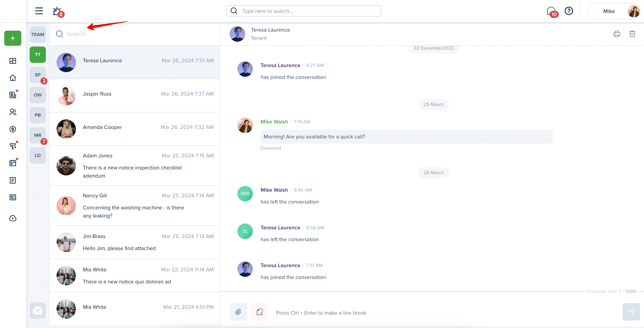Open Mia White conversation from Mar 22
644x328 pixels.
click(135, 275)
